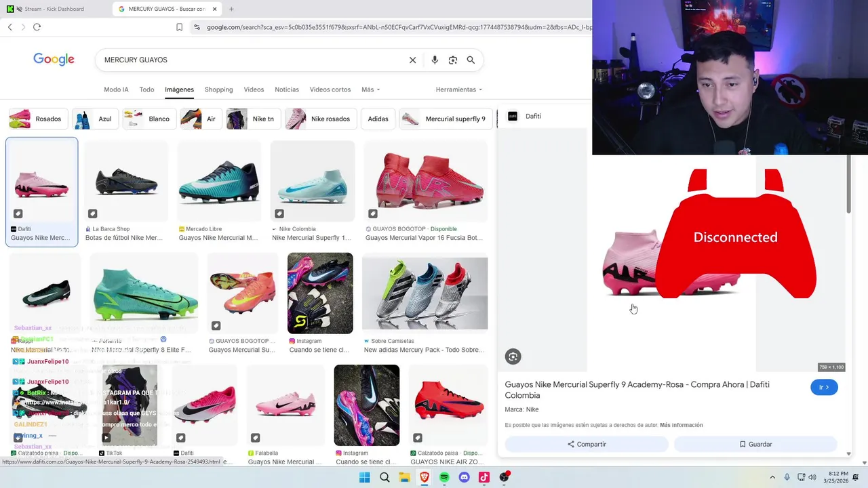The height and width of the screenshot is (488, 868).
Task: Click the browser address bar URL
Action: point(399,27)
